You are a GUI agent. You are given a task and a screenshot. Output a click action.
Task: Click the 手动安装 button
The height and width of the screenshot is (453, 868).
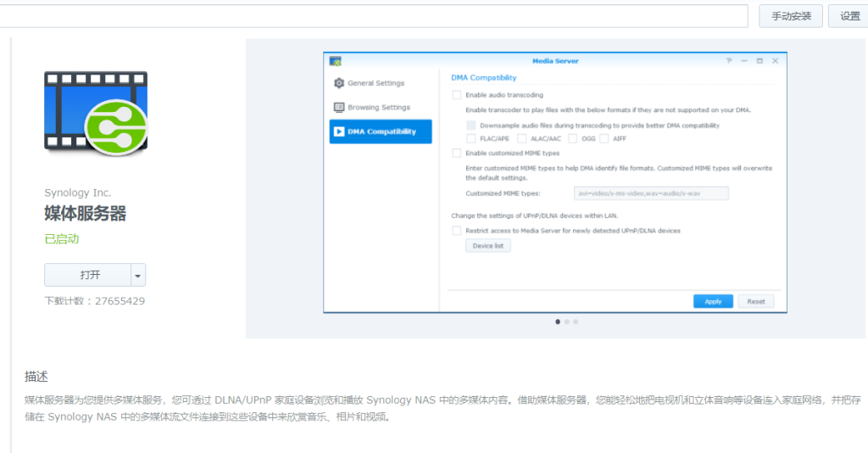[x=791, y=16]
